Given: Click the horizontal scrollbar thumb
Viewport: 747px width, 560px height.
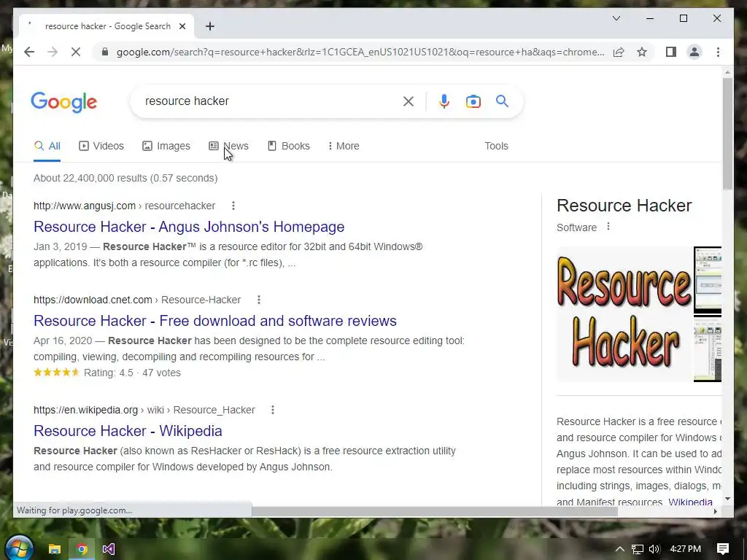Looking at the screenshot, I should point(435,511).
